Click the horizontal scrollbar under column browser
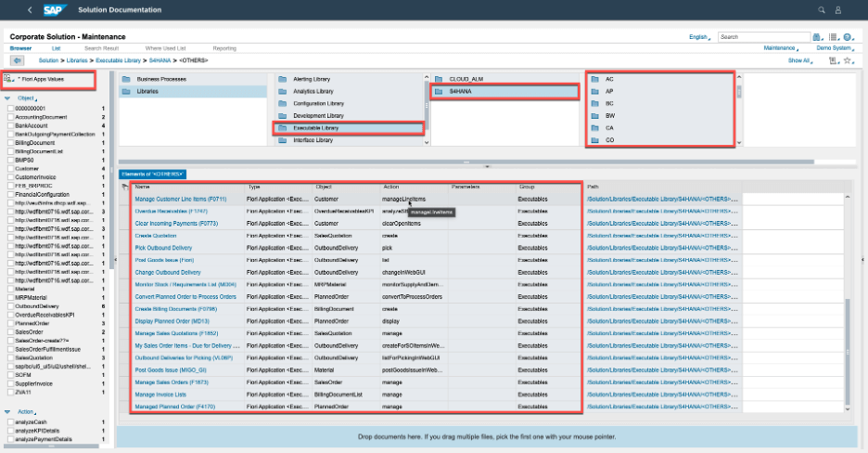 pyautogui.click(x=466, y=162)
